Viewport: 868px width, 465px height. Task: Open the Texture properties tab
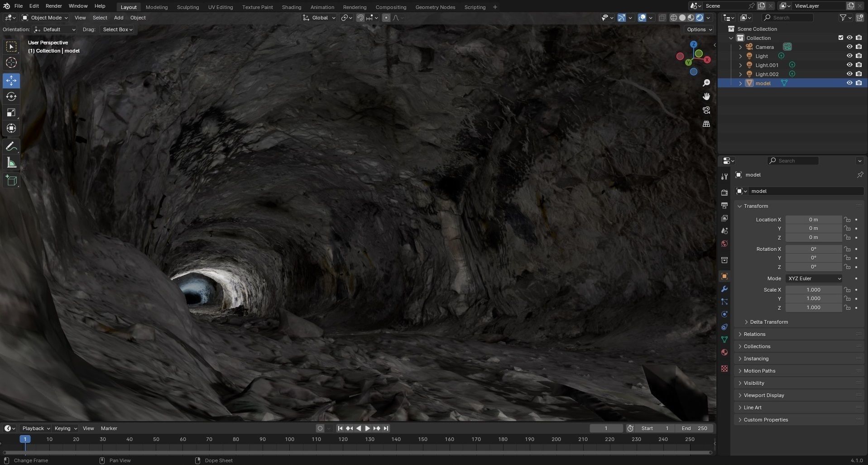pos(724,369)
